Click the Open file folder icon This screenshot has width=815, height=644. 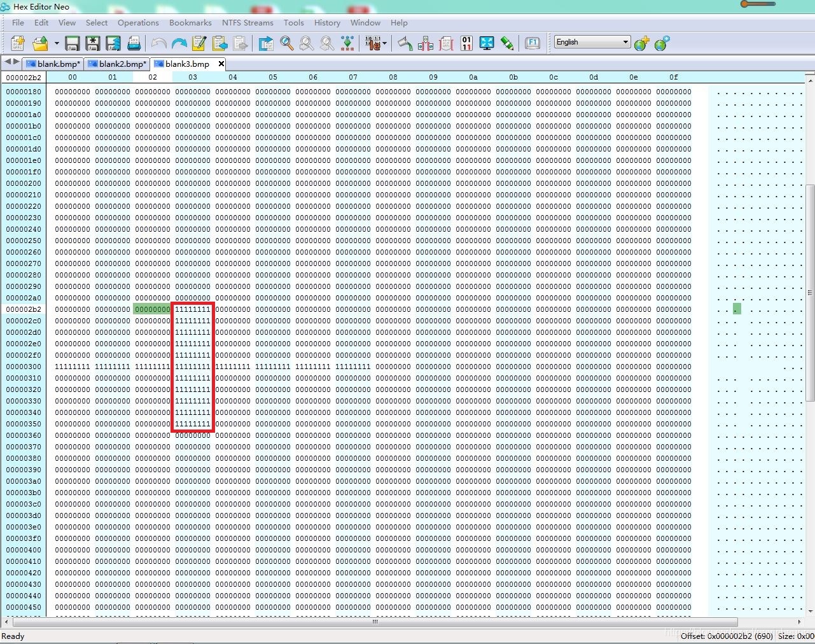[41, 43]
